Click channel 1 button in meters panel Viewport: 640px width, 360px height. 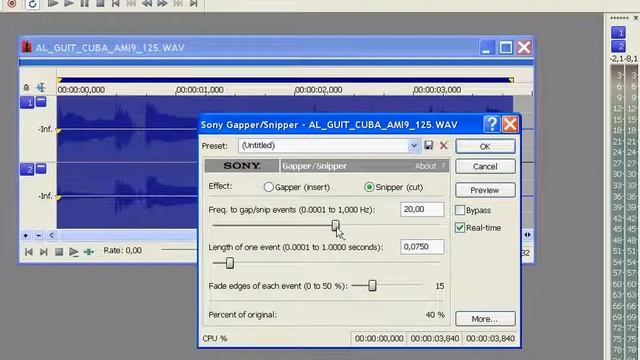click(x=618, y=32)
